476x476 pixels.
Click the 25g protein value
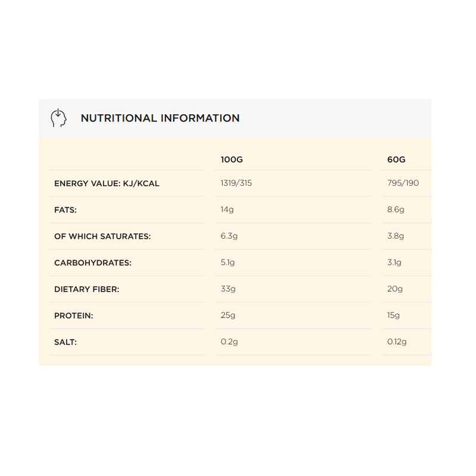(x=228, y=315)
